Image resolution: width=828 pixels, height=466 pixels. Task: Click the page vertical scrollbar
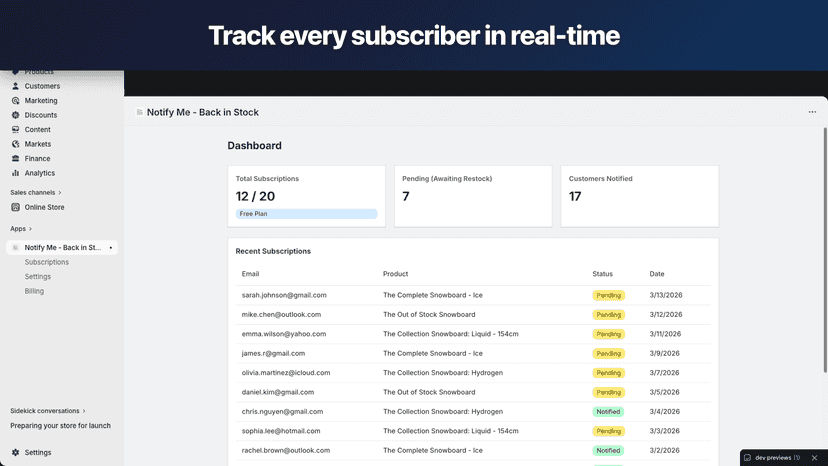tap(825, 249)
